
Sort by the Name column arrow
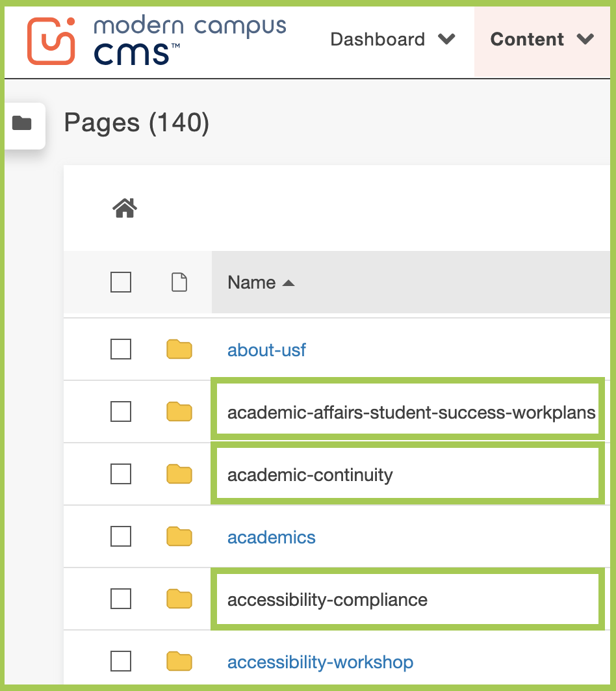(288, 283)
